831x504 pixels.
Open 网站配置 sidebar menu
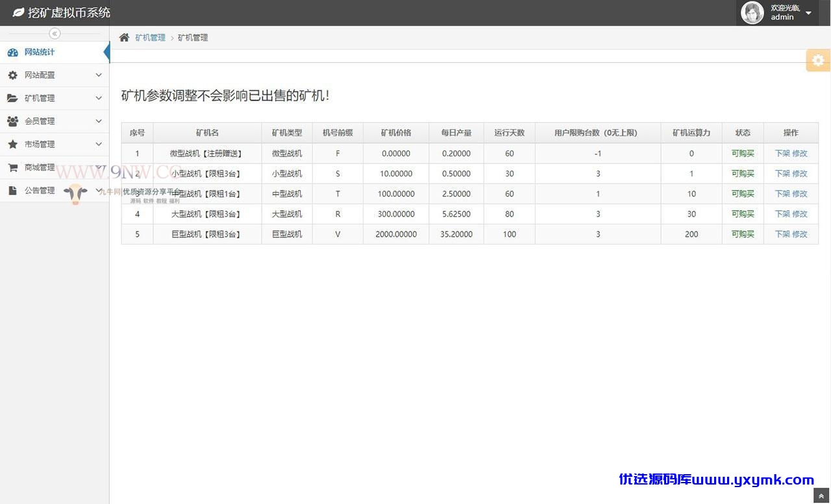pos(55,75)
